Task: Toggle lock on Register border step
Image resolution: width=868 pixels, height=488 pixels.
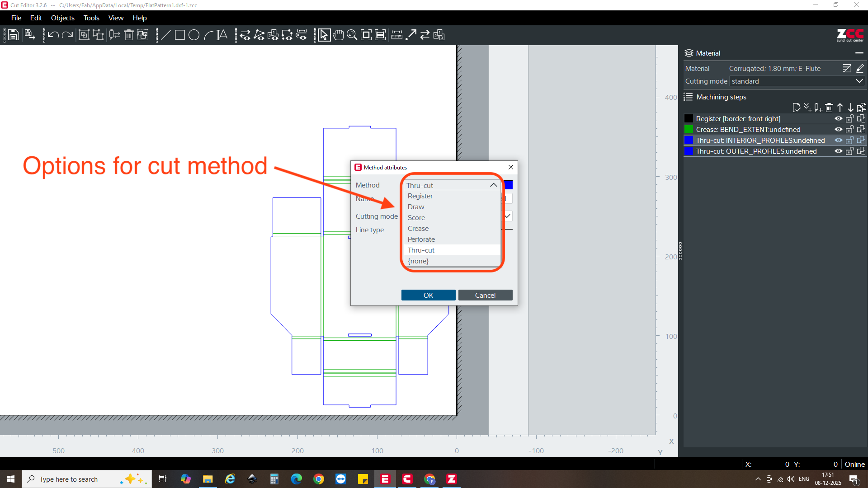Action: coord(850,119)
